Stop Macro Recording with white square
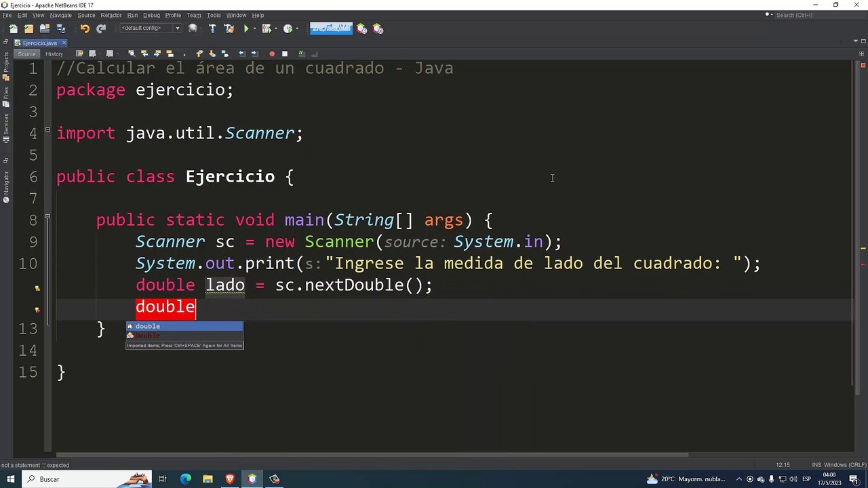 point(285,54)
